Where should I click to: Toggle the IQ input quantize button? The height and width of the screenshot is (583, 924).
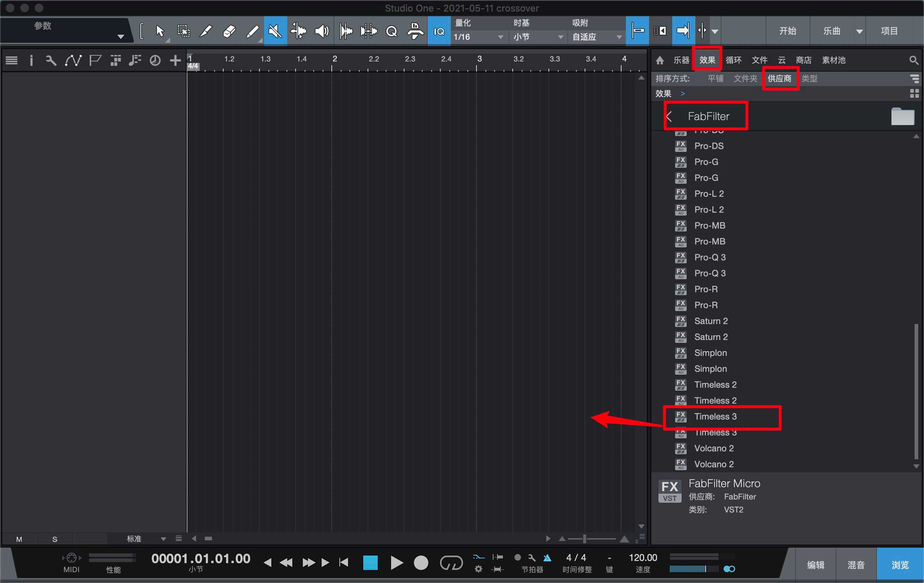[439, 31]
